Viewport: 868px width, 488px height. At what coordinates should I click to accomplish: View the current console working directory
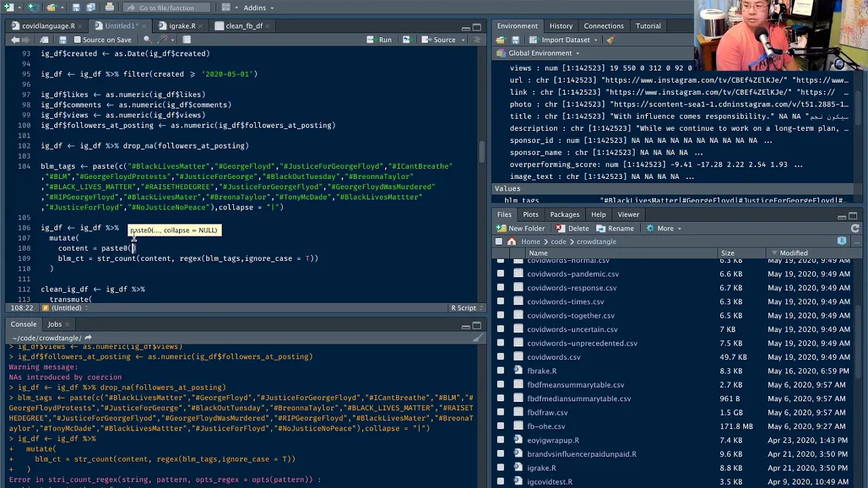click(x=87, y=338)
